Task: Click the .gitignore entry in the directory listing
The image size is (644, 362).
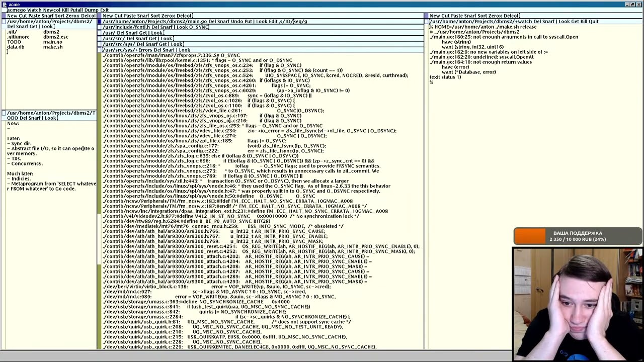Action: pos(18,37)
